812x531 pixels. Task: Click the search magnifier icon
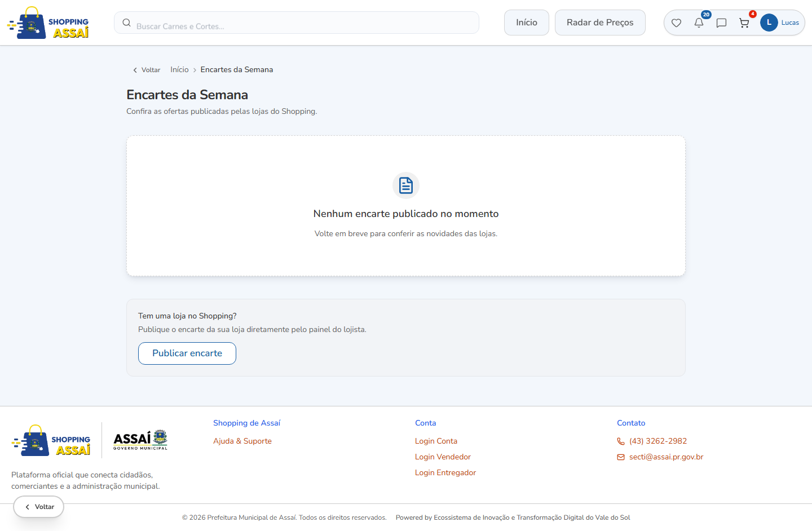coord(127,23)
